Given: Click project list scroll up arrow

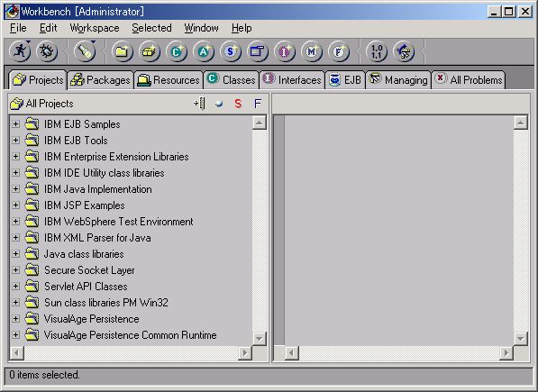Looking at the screenshot, I should [x=260, y=123].
